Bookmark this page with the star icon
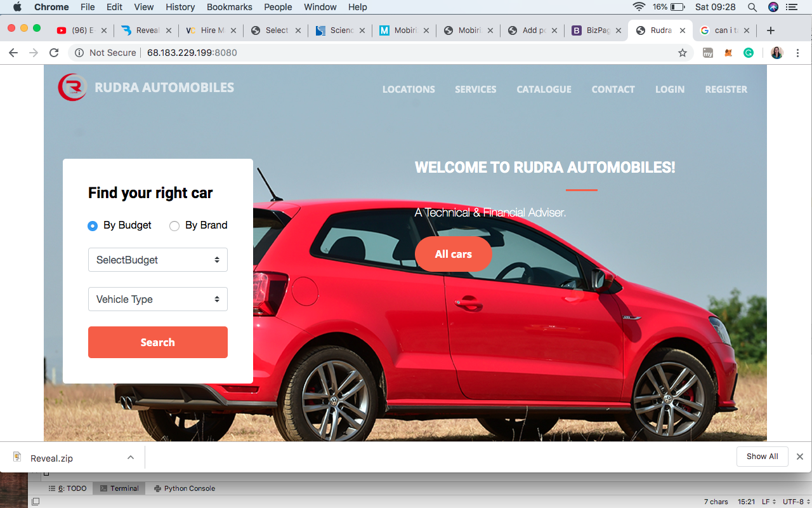This screenshot has height=508, width=812. pyautogui.click(x=683, y=53)
